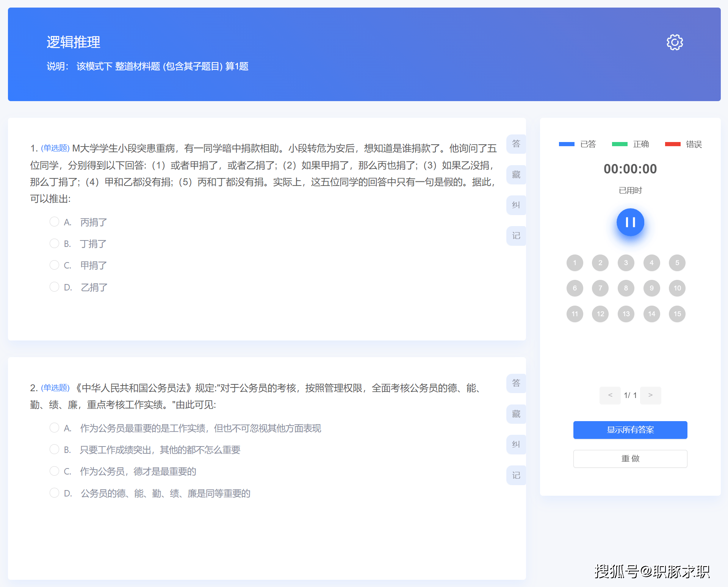728x587 pixels.
Task: Jump to question number 15
Action: click(x=677, y=314)
